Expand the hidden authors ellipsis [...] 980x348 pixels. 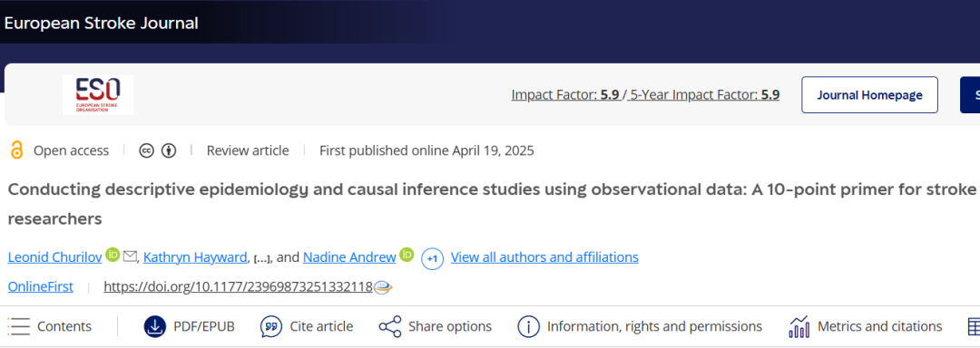pyautogui.click(x=262, y=257)
